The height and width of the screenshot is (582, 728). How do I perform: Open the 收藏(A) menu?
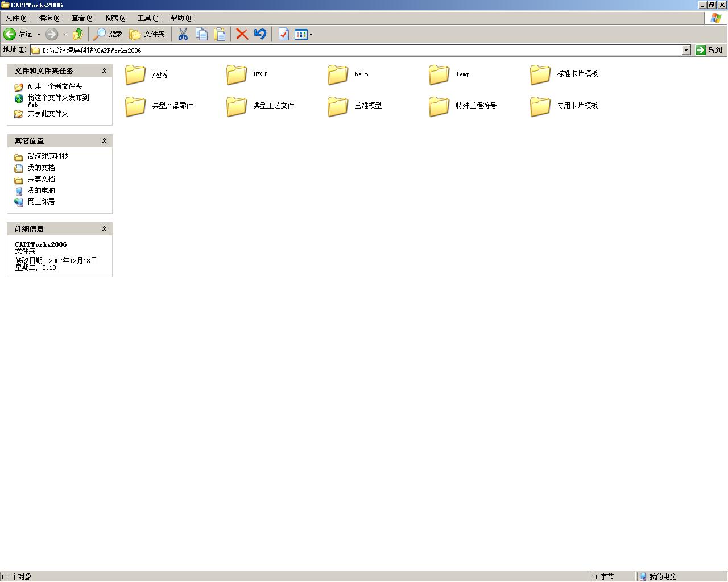pyautogui.click(x=115, y=18)
